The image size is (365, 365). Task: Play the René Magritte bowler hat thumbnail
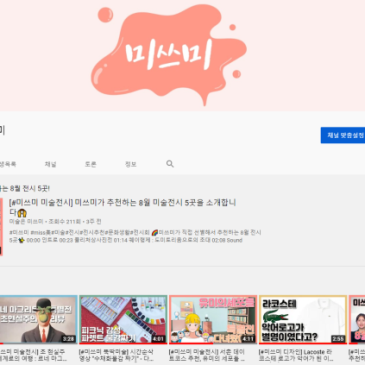38,319
